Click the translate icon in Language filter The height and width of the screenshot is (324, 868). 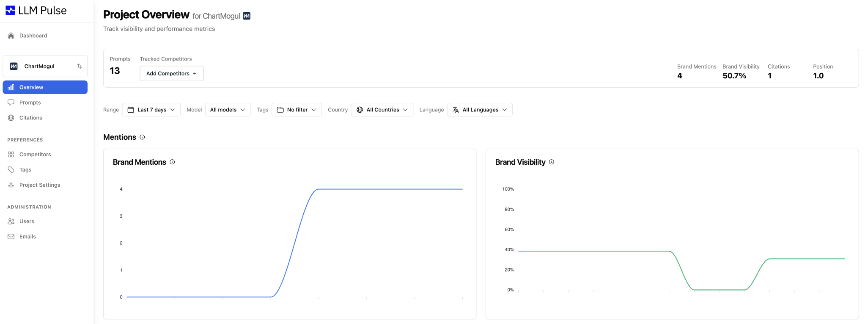(x=456, y=110)
